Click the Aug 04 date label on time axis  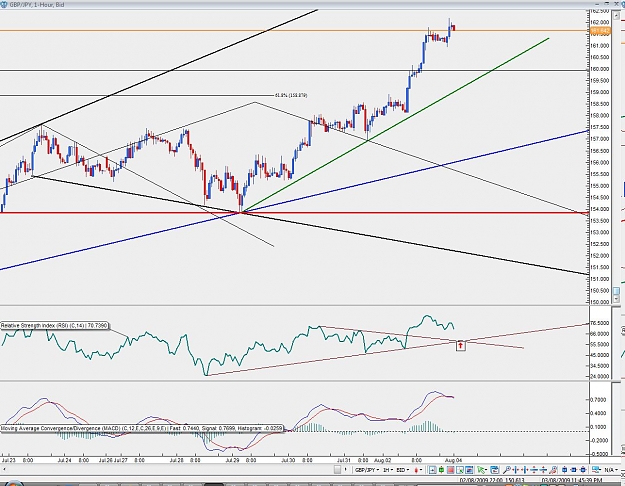point(453,460)
